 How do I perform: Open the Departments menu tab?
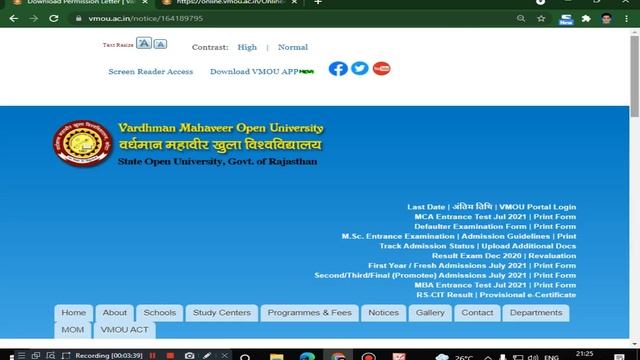coord(536,313)
